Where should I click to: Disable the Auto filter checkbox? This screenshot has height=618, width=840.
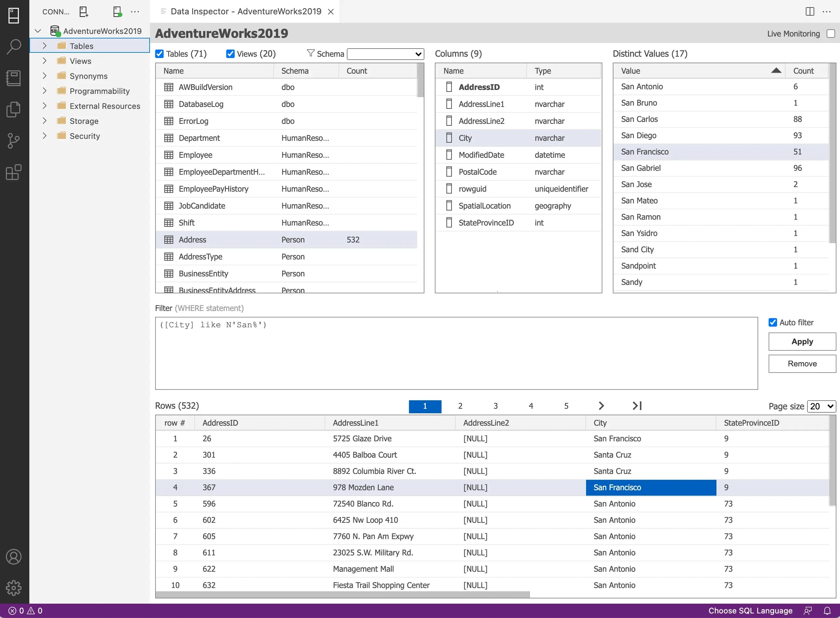point(773,322)
